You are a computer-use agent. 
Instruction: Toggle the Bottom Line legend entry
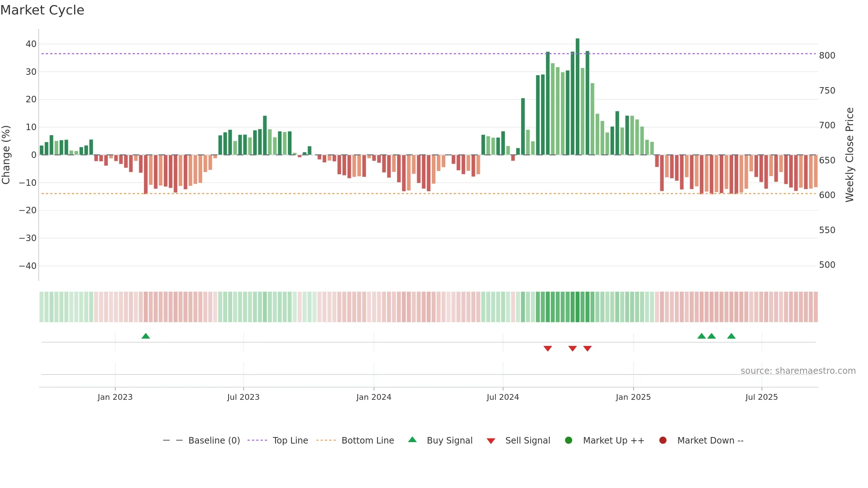click(x=355, y=440)
